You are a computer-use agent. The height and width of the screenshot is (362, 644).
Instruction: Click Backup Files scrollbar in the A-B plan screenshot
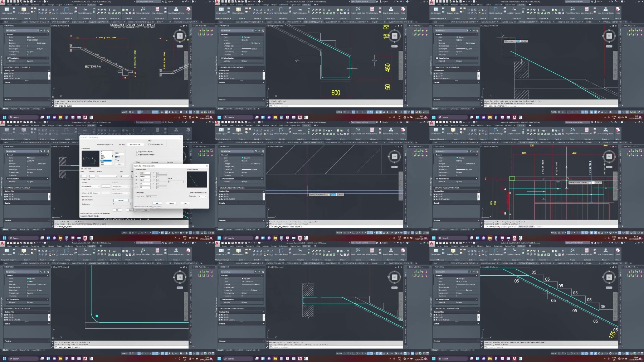click(x=478, y=197)
